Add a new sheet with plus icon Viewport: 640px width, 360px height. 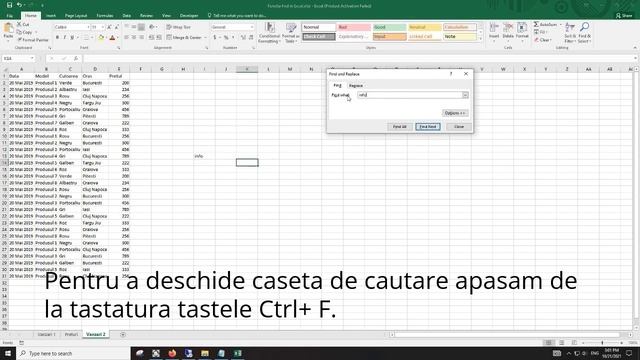coord(122,335)
